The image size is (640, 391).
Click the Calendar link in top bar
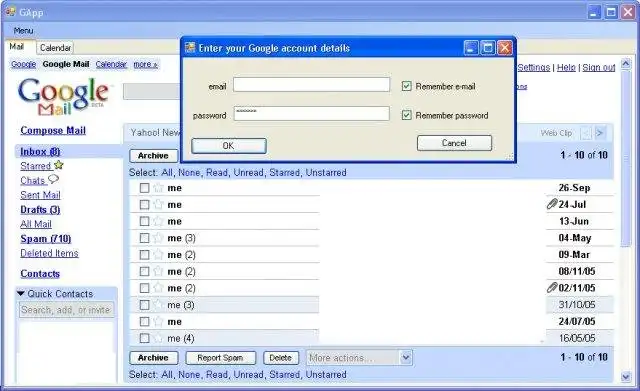click(x=111, y=64)
